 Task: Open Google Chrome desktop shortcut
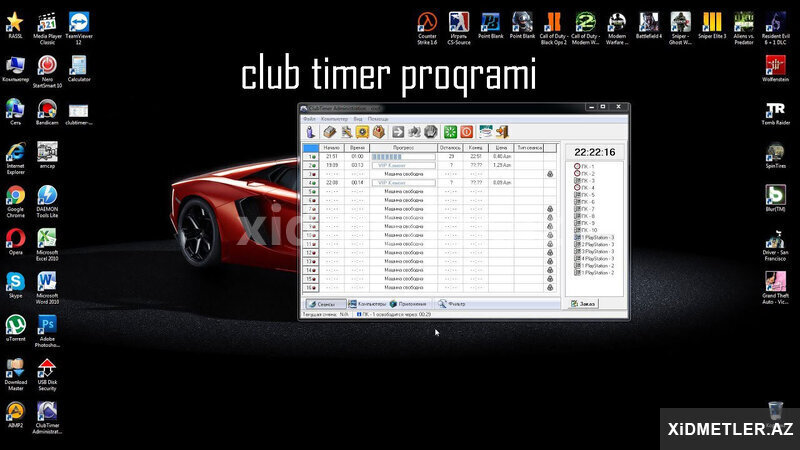coord(15,202)
